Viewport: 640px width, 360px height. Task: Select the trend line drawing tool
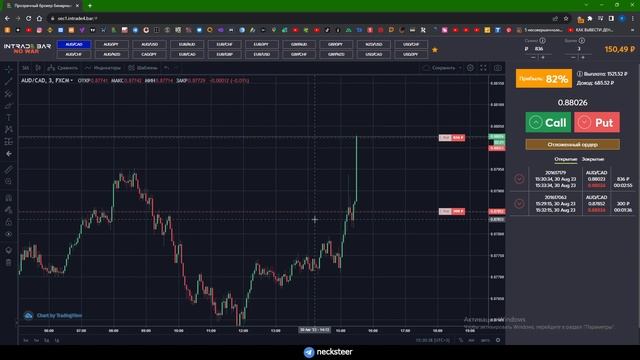9,82
